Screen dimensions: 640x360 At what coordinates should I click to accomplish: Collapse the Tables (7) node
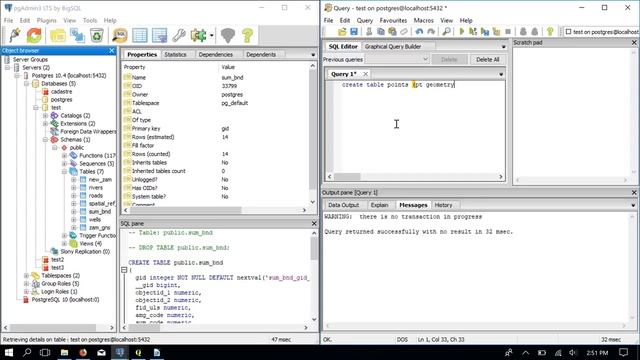coord(64,171)
